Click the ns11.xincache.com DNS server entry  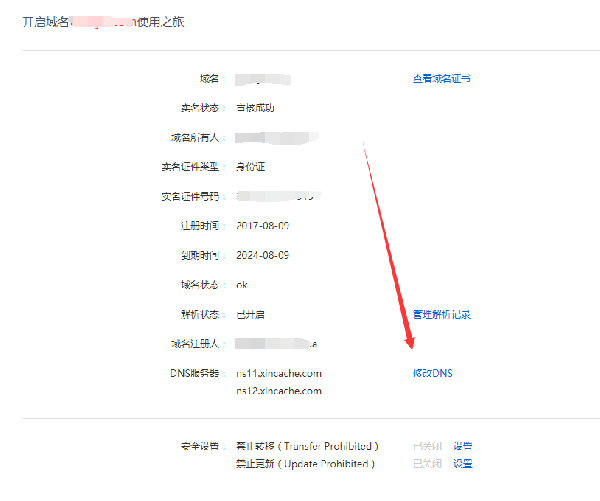tap(279, 373)
